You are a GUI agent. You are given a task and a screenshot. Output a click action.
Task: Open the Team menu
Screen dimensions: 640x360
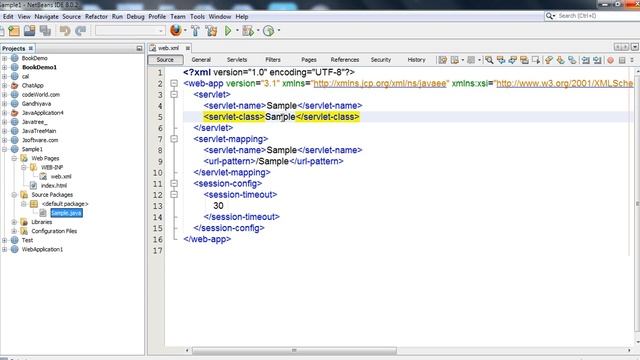coord(178,17)
